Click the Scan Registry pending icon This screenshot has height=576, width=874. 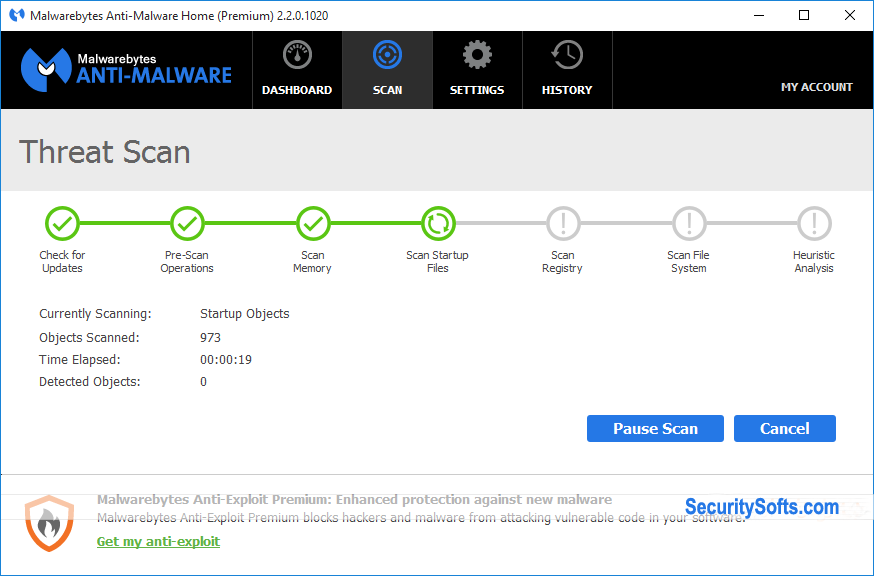point(563,224)
